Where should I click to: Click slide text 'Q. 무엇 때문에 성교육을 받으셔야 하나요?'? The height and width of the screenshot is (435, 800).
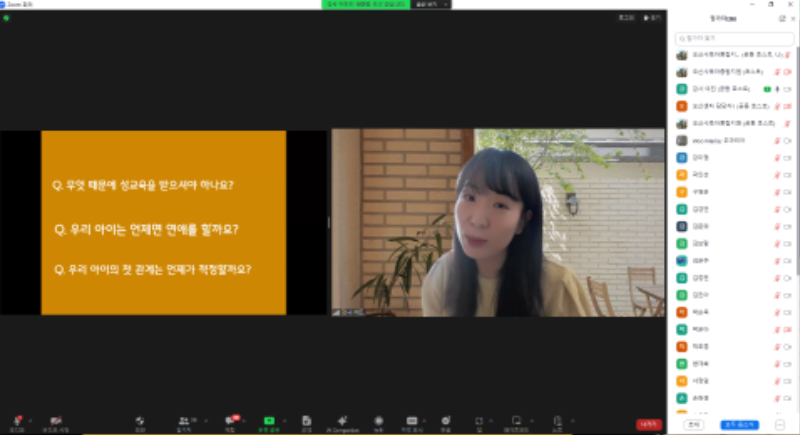coord(143,185)
